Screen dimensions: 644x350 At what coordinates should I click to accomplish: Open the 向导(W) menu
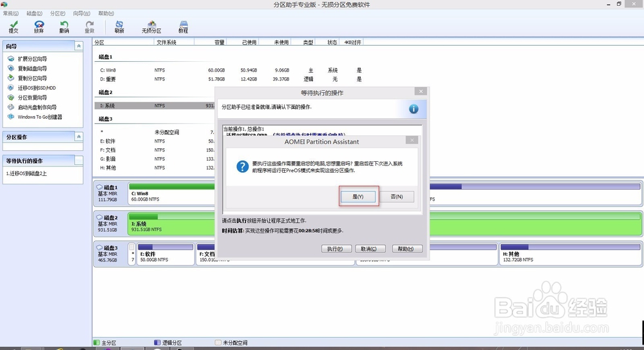pos(82,14)
